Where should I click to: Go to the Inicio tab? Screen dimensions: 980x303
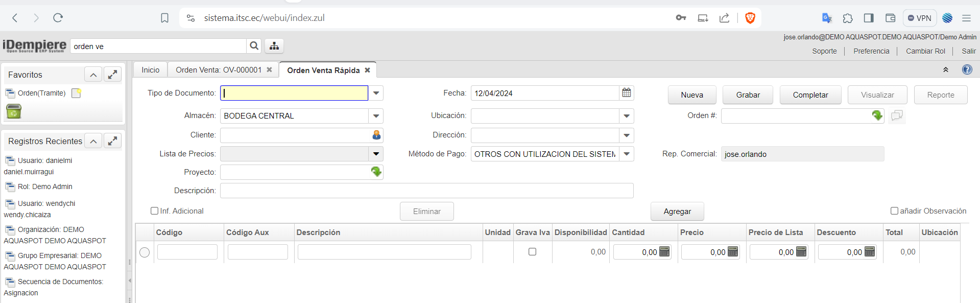[x=151, y=70]
